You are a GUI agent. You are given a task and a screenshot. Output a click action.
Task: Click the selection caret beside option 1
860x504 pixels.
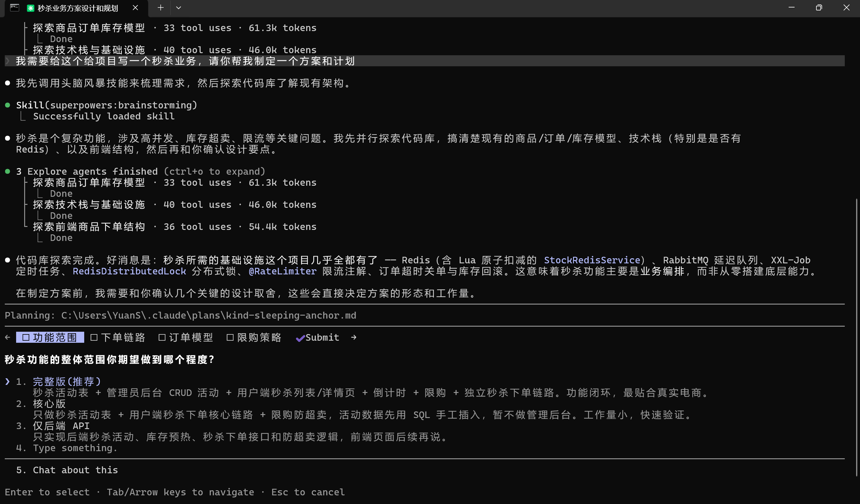tap(7, 382)
